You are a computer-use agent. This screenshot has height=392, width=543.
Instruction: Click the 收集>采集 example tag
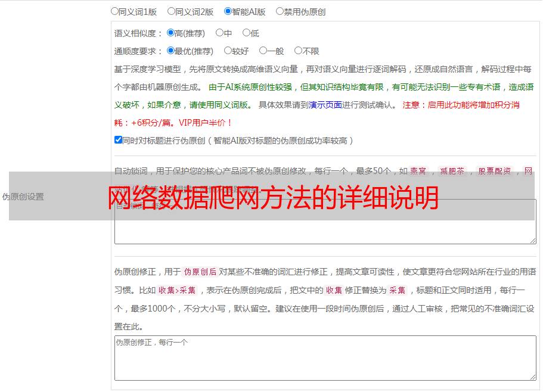(177, 290)
